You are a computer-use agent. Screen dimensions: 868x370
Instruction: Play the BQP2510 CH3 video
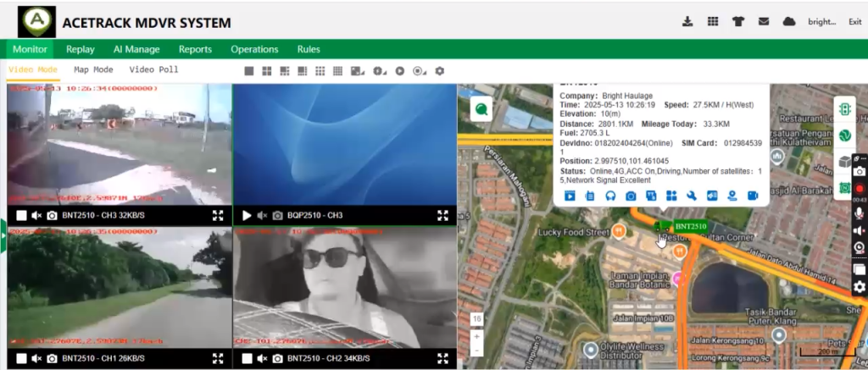pos(248,216)
